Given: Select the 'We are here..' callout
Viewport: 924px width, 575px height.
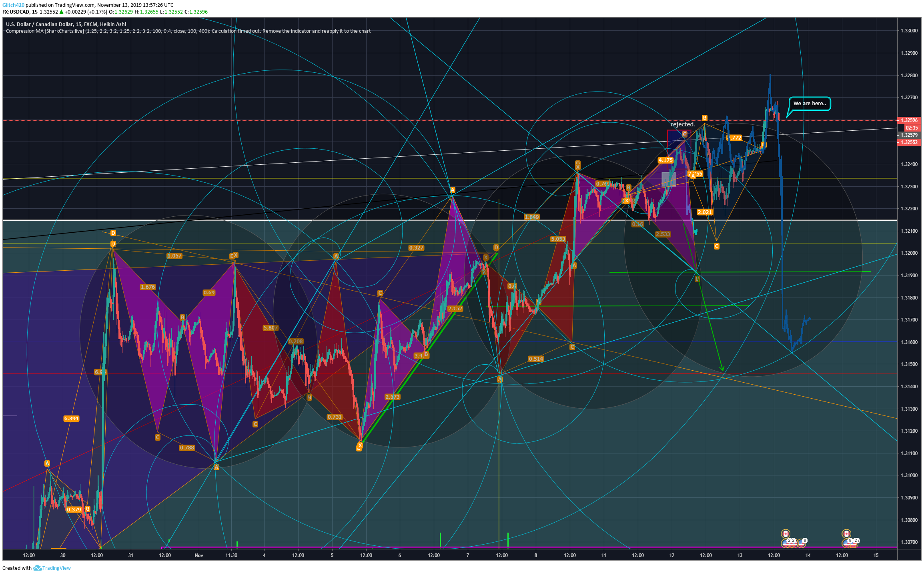Looking at the screenshot, I should pos(810,104).
